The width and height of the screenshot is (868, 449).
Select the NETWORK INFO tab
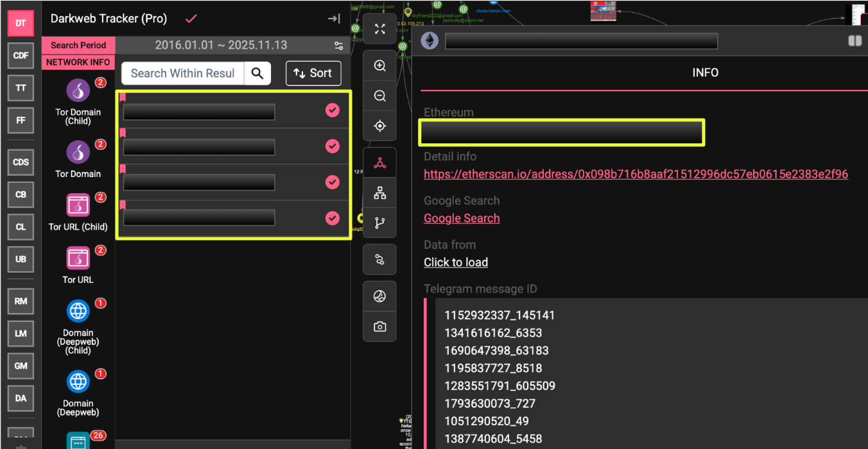(x=78, y=62)
